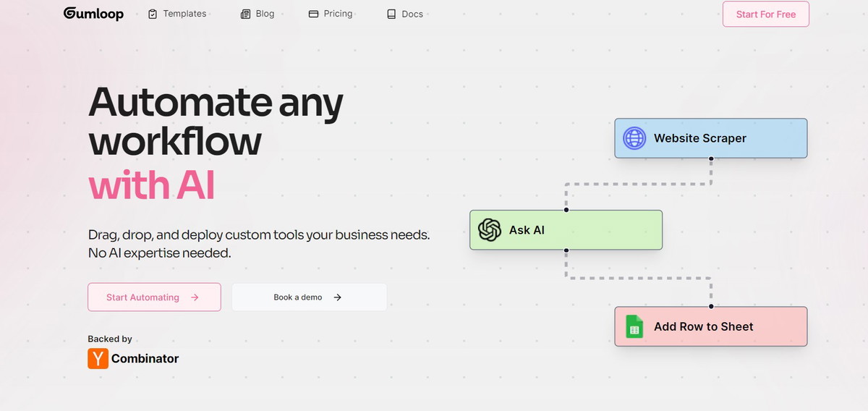Open the Blog page
Screen dimensions: 868x411
pyautogui.click(x=258, y=14)
